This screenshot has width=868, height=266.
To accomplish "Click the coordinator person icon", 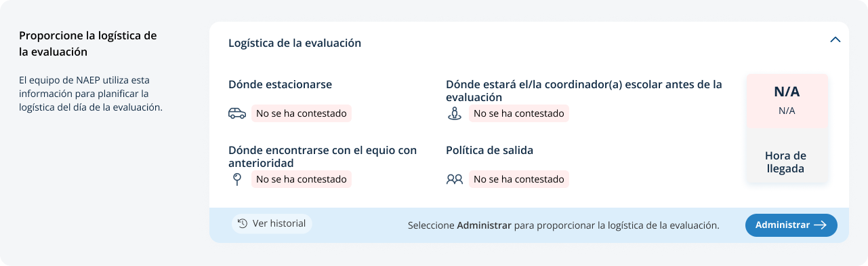I will pos(455,113).
